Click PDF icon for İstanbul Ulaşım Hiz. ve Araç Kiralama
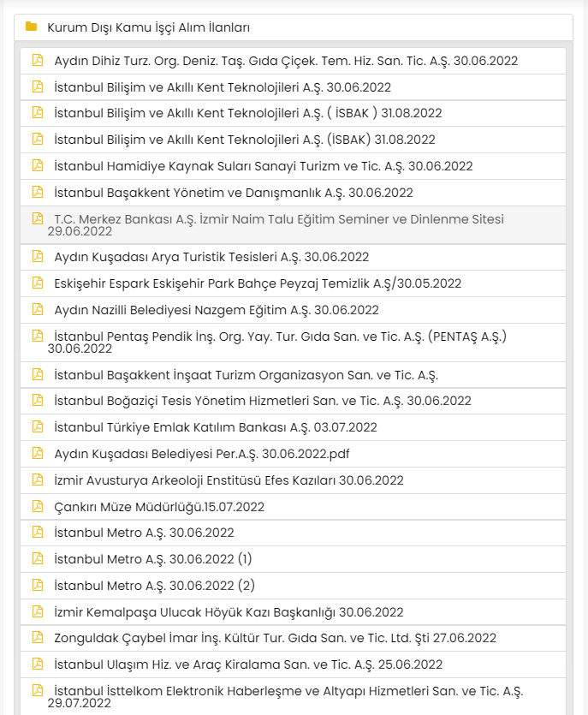 [38, 663]
